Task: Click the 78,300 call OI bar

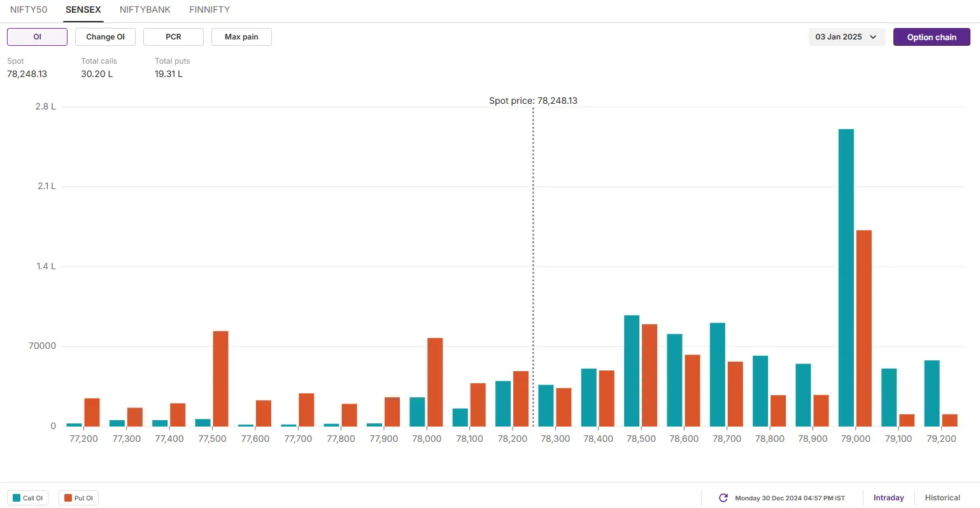Action: (546, 406)
